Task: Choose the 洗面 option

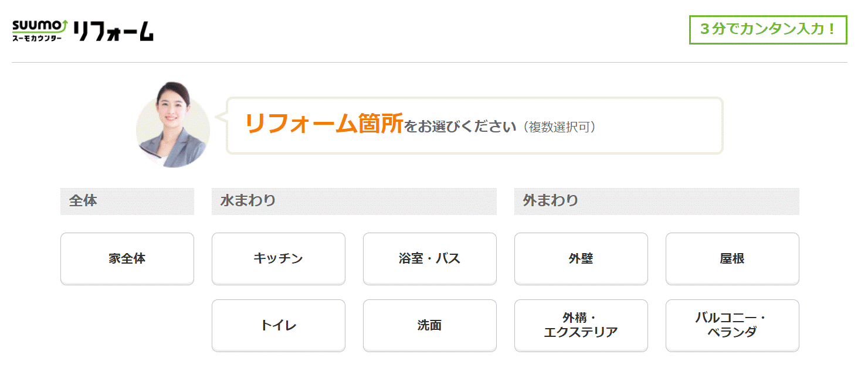Action: pyautogui.click(x=430, y=325)
